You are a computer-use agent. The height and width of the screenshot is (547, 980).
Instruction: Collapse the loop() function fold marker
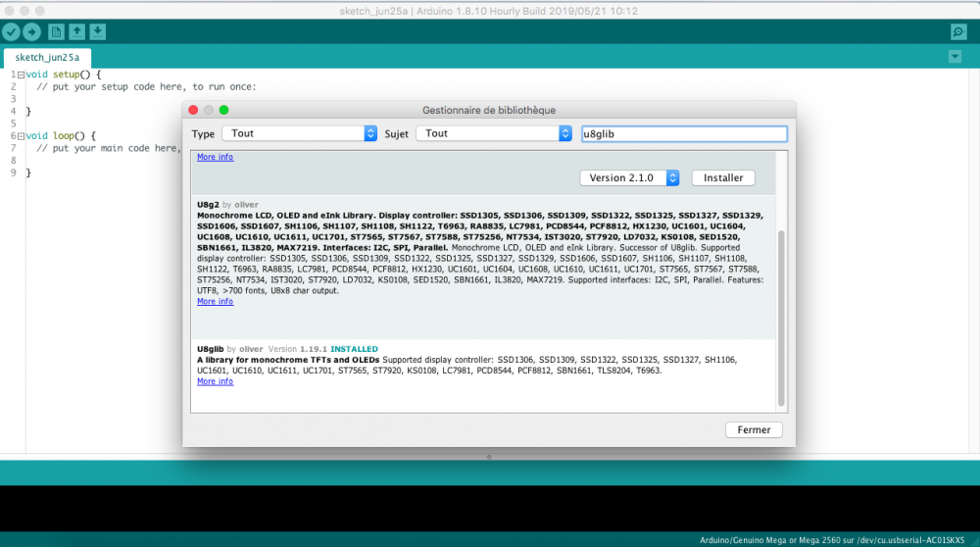point(21,135)
